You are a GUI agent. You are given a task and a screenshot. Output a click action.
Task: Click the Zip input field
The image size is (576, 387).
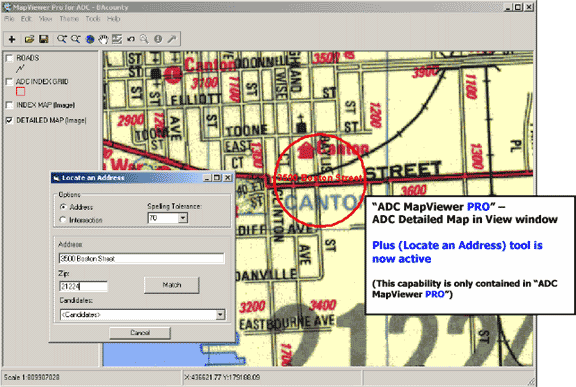click(83, 286)
